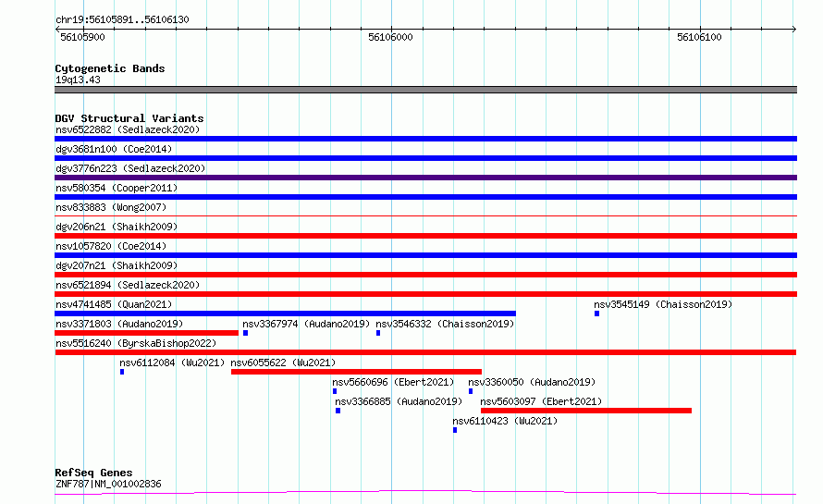Click the red bar of nsv5603097
Screen dimensions: 823x504
coord(585,411)
